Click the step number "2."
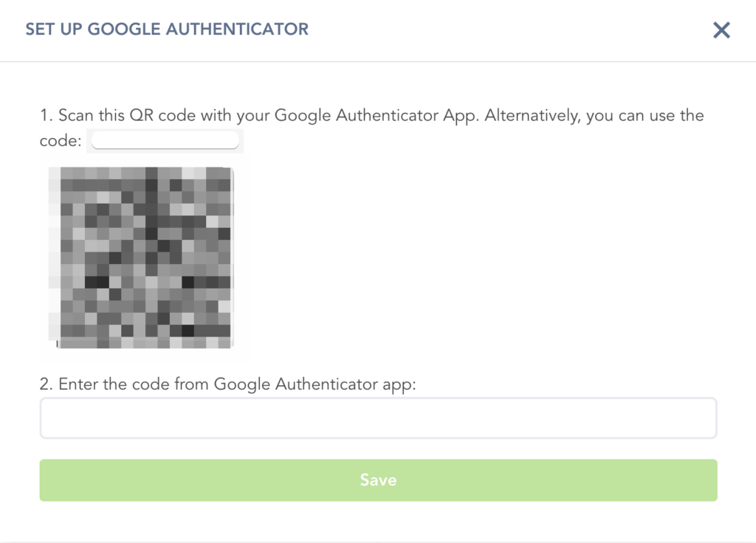Screen dimensions: 756x543 click(x=47, y=384)
